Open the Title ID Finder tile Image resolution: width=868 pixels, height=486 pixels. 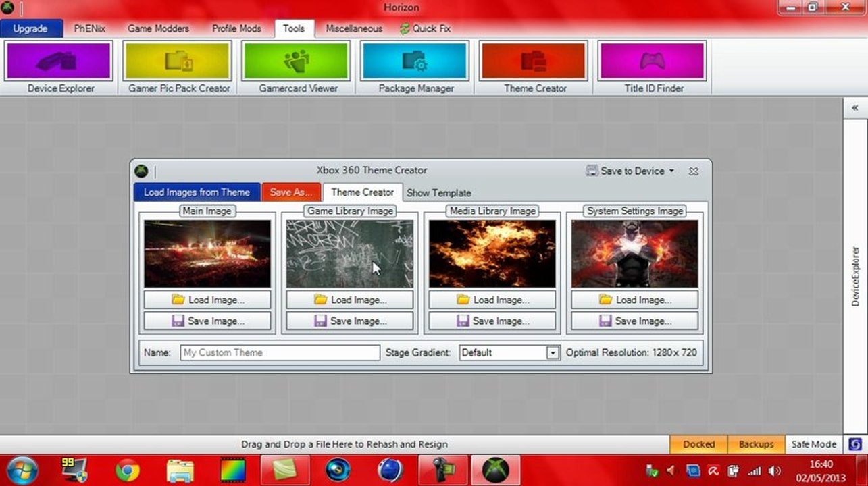pyautogui.click(x=653, y=67)
